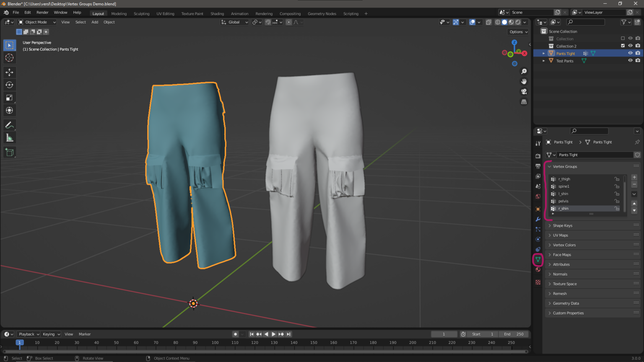Open the Texture properties checker tab
The height and width of the screenshot is (362, 644).
coord(538,282)
